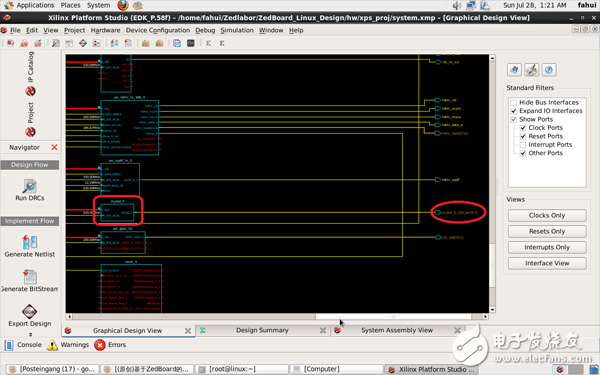Open the IP Catalog side panel icon
The height and width of the screenshot is (375, 600).
tap(30, 91)
